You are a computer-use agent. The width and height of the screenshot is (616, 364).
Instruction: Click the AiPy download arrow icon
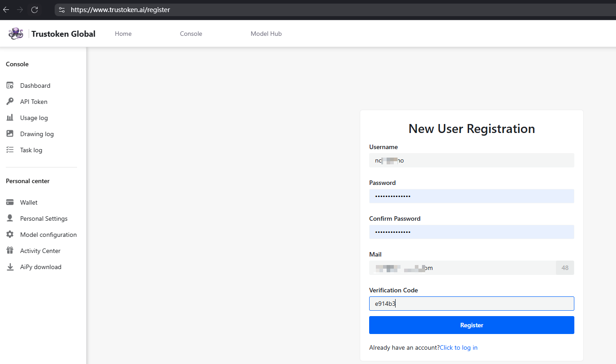click(10, 267)
